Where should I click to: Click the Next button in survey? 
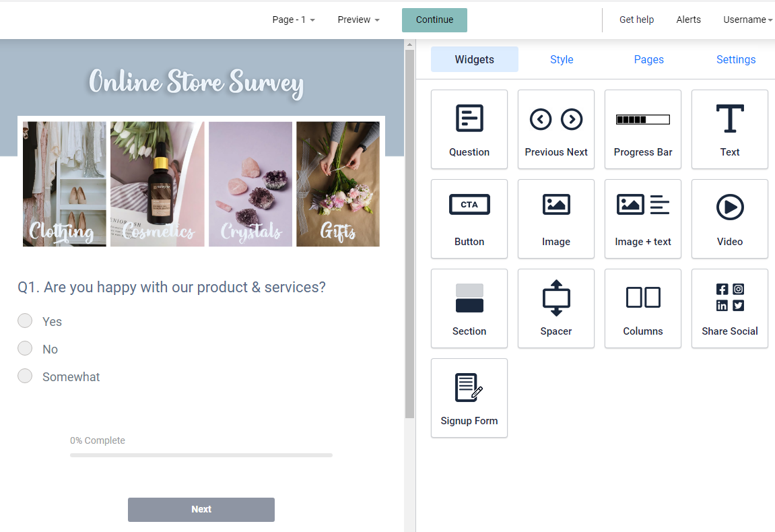[x=201, y=509]
